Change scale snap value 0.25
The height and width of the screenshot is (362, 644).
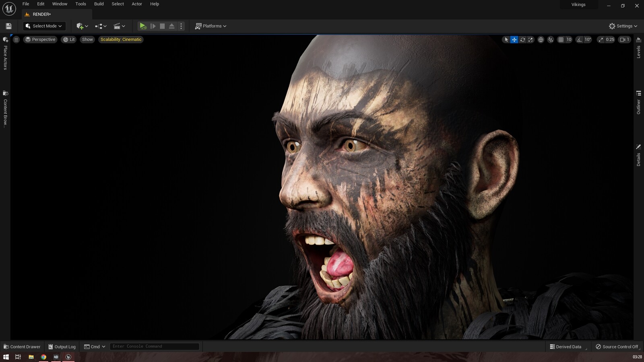coord(610,39)
